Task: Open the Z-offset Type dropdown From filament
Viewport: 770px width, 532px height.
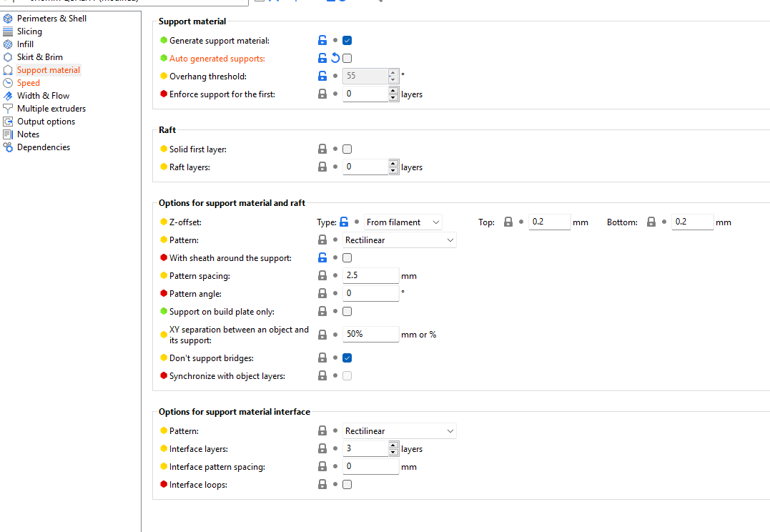Action: pos(403,222)
